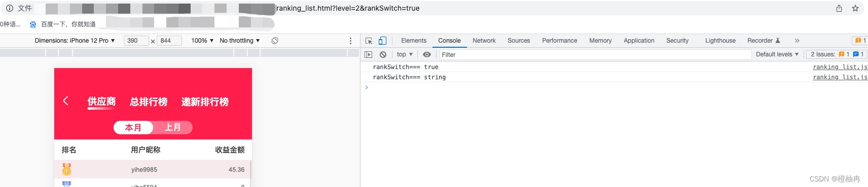The width and height of the screenshot is (868, 187).
Task: Select the 邀新排行榜 tab
Action: (x=205, y=102)
